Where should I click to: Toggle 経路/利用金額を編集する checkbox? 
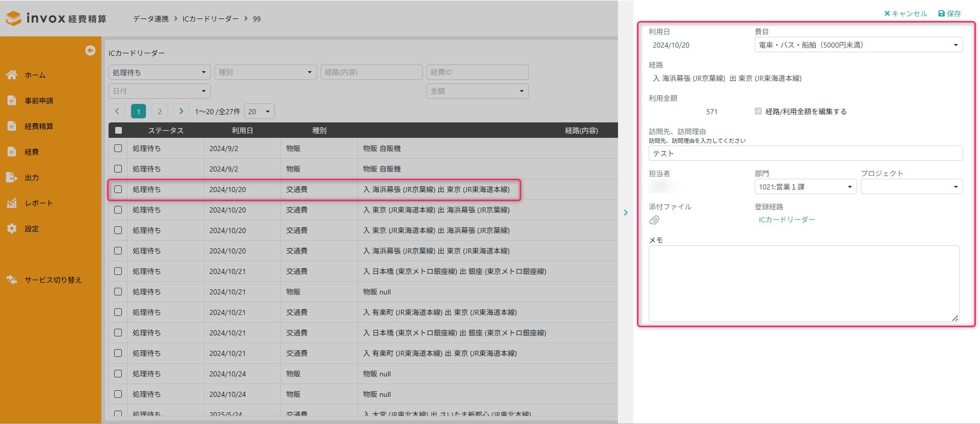pyautogui.click(x=758, y=111)
